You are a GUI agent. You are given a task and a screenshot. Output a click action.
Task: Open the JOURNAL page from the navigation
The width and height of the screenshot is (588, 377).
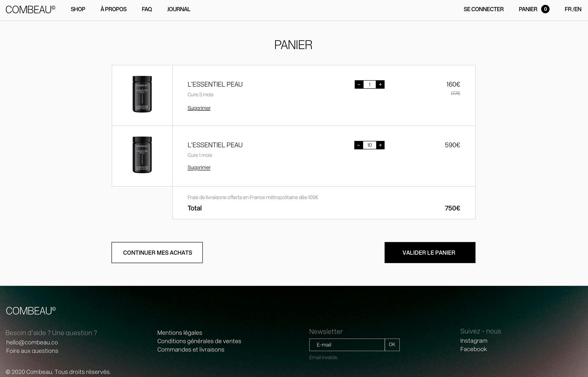179,9
